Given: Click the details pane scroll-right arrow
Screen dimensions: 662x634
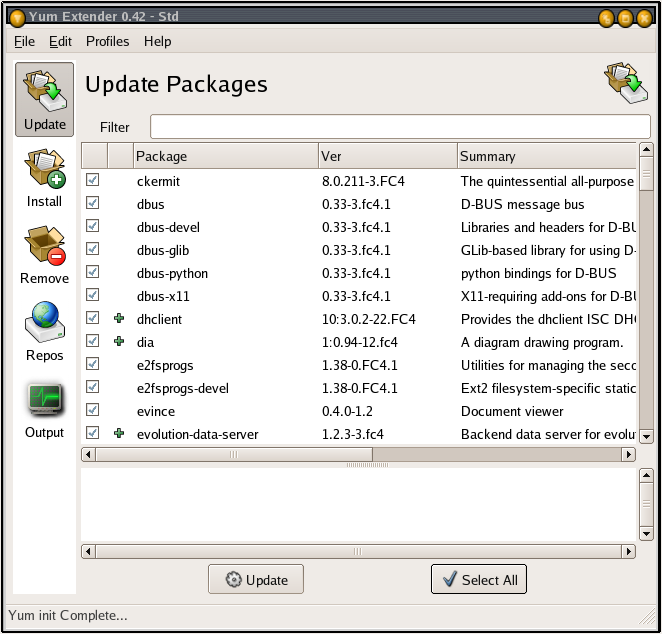Looking at the screenshot, I should 629,552.
